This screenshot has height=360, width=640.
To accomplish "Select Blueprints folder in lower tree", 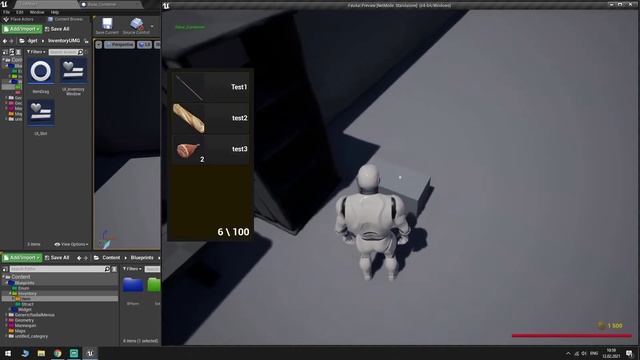I will 21,282.
